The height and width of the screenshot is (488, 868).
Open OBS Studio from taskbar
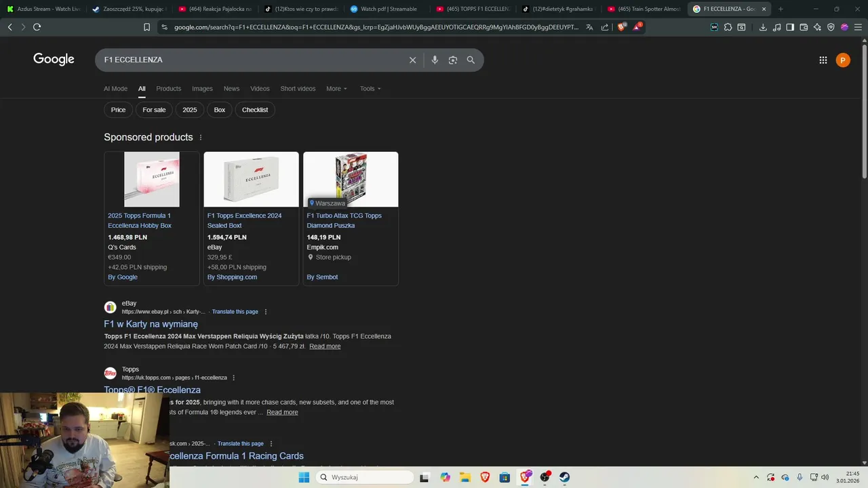click(545, 477)
